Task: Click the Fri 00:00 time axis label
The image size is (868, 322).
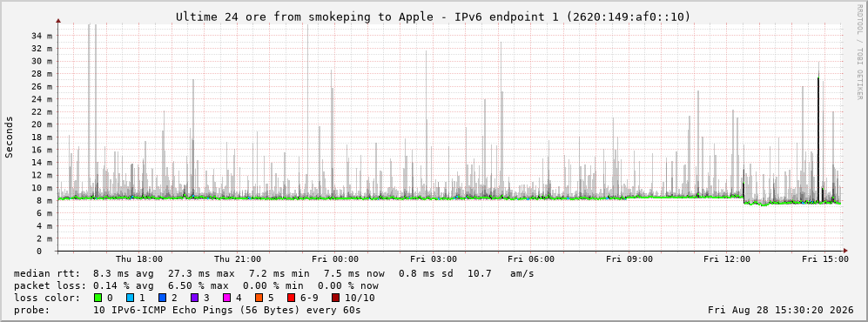Action: pos(335,259)
